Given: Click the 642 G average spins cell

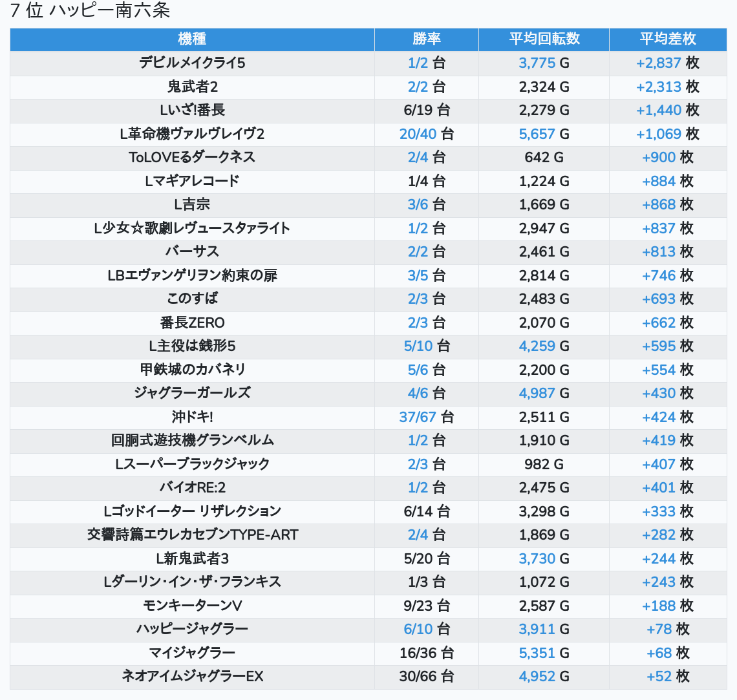Looking at the screenshot, I should (544, 157).
